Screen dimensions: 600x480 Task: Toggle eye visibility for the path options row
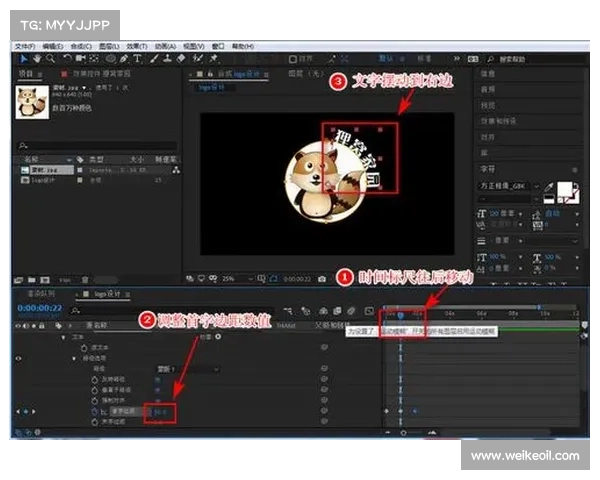click(18, 359)
